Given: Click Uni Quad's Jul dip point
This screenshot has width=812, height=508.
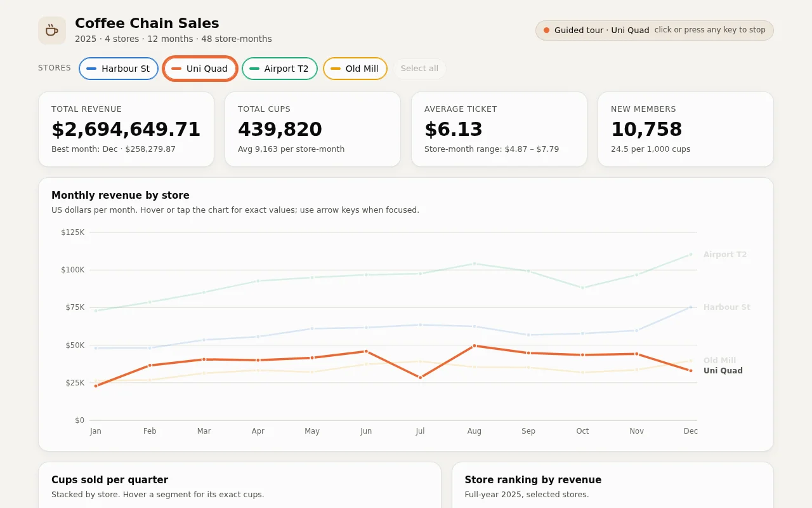Looking at the screenshot, I should [x=420, y=378].
